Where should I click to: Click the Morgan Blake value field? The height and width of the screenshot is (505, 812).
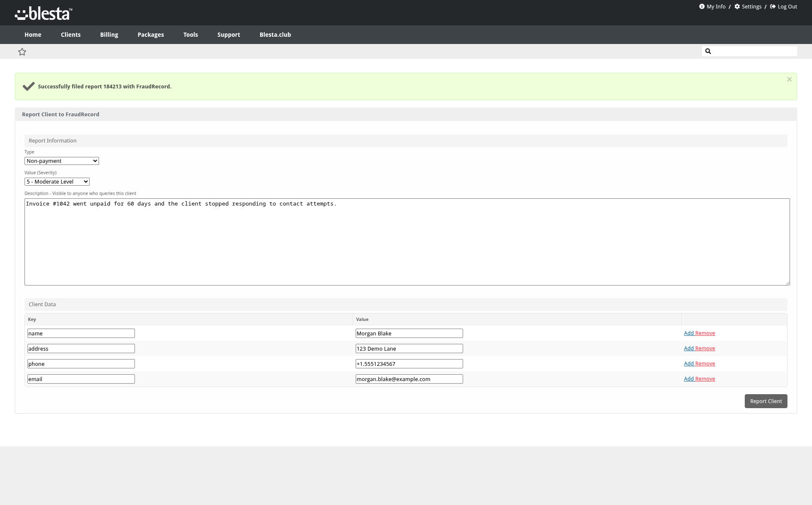[409, 333]
